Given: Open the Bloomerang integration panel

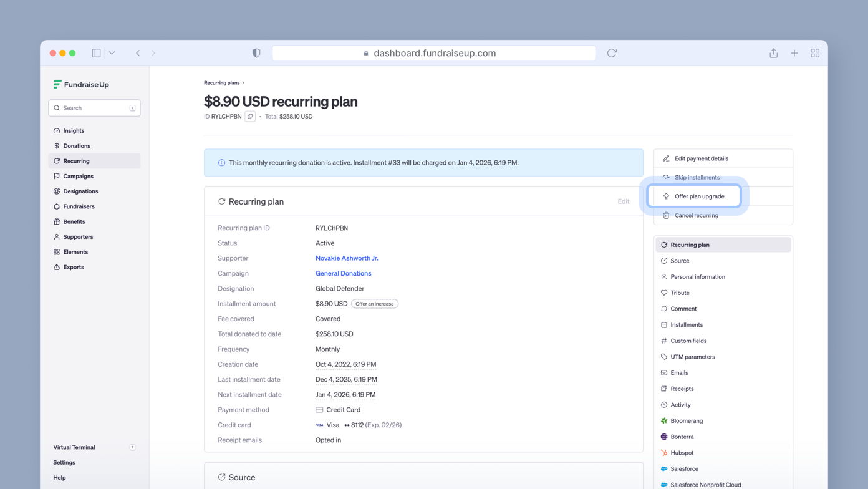Looking at the screenshot, I should 684,420.
